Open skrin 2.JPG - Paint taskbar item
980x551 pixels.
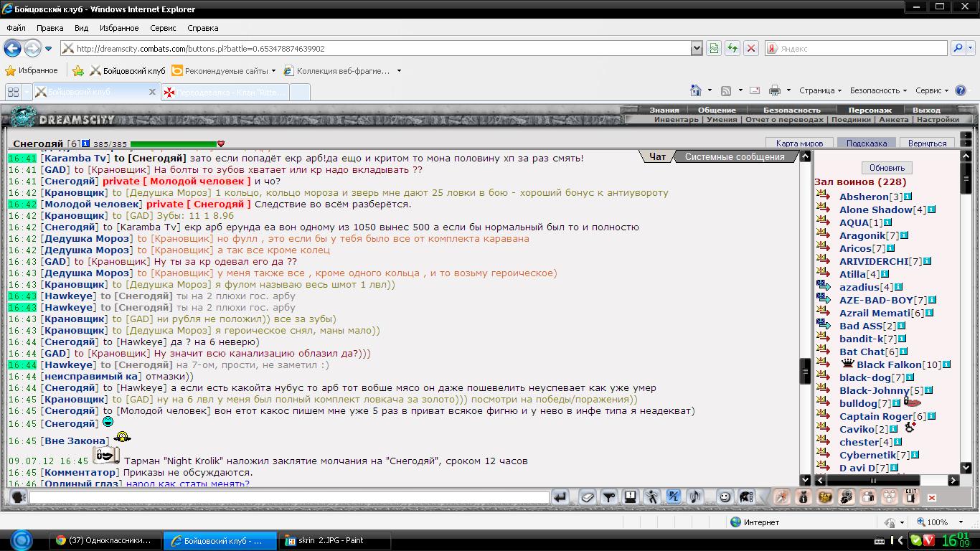pyautogui.click(x=334, y=540)
